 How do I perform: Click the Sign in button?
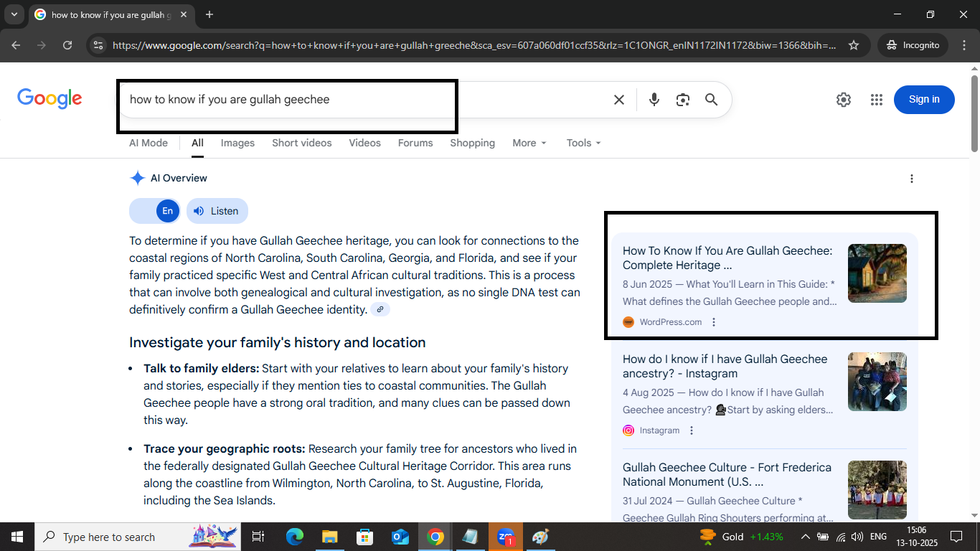point(923,99)
